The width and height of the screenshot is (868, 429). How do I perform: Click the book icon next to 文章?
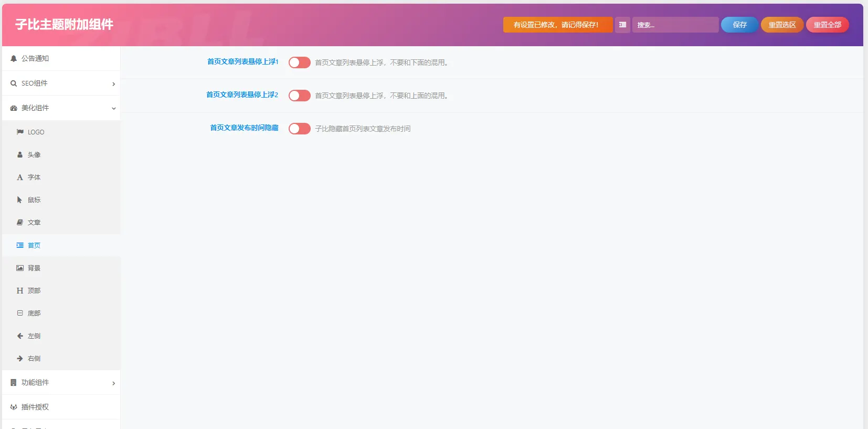coord(20,222)
